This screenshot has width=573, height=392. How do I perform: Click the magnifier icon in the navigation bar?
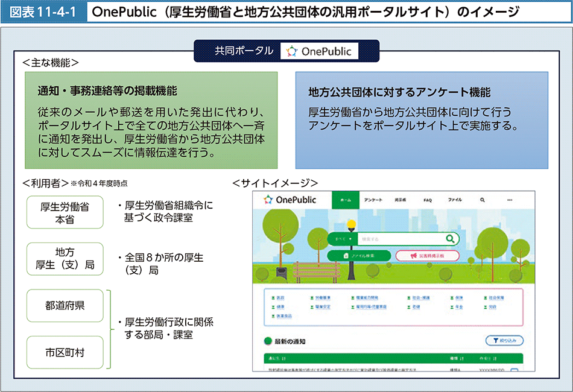coord(483,200)
